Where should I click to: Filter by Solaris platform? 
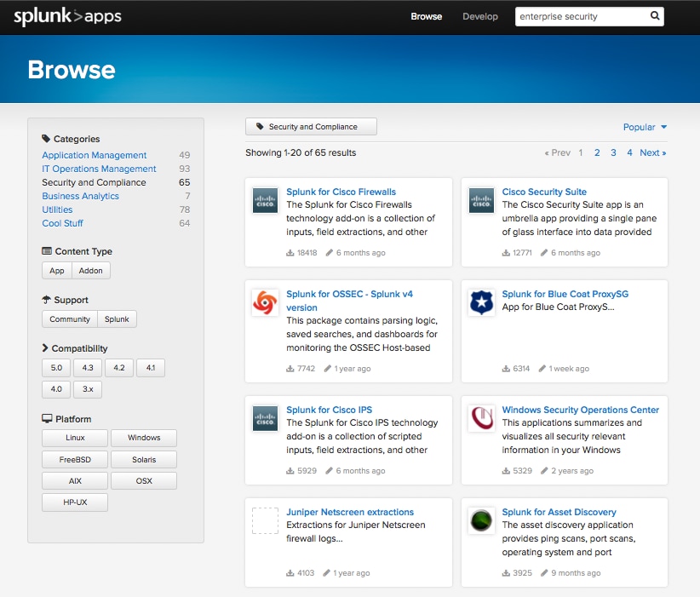144,460
